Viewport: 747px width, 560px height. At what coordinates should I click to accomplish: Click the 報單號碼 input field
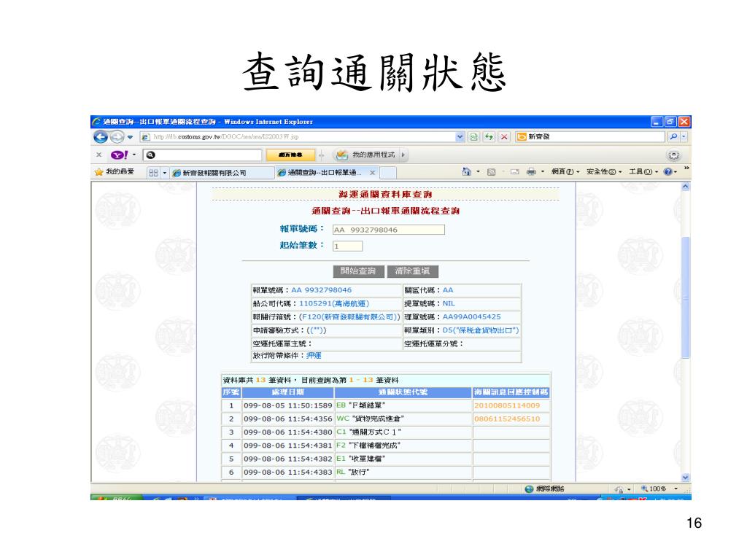click(x=388, y=230)
